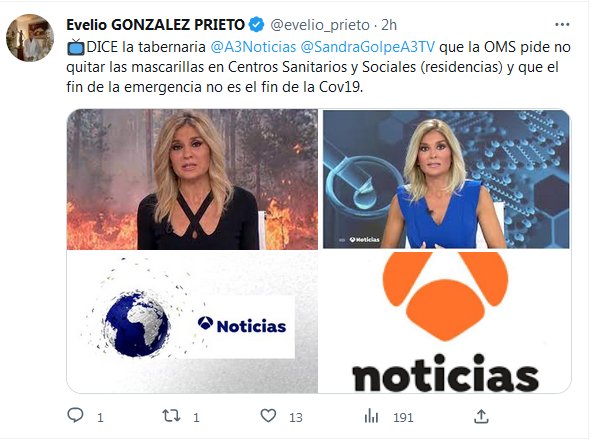Like the tweet with the heart icon

(268, 416)
